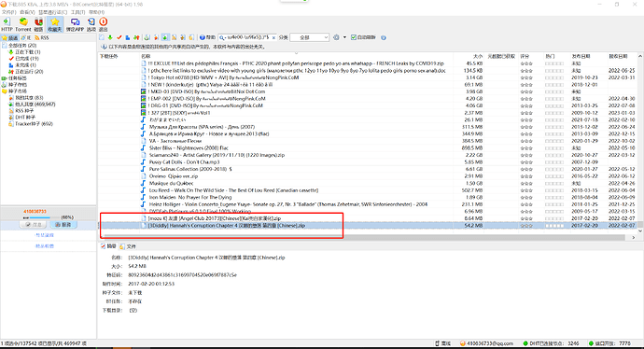Screen dimensions: 644x349
Task: Switch to the IE sidebar tab
Action: pyautogui.click(x=26, y=37)
